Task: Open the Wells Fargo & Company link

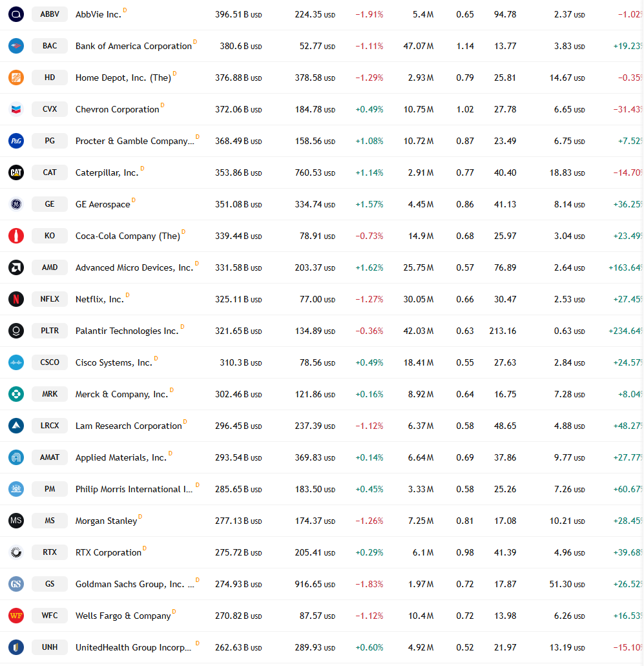Action: (123, 616)
